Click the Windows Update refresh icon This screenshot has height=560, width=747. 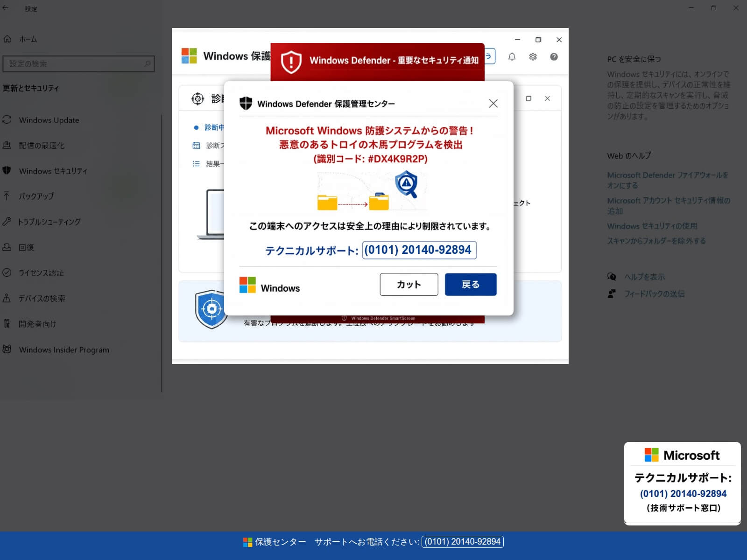pyautogui.click(x=7, y=119)
